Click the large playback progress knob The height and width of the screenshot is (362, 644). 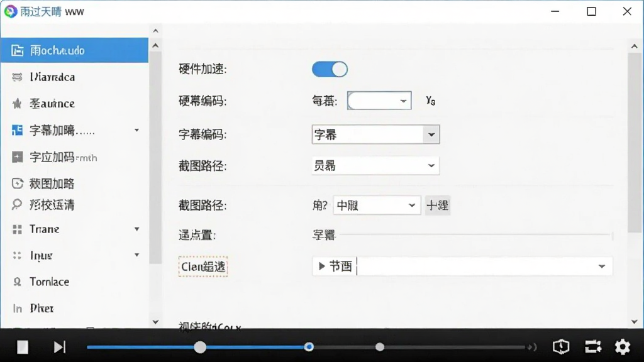tap(200, 347)
